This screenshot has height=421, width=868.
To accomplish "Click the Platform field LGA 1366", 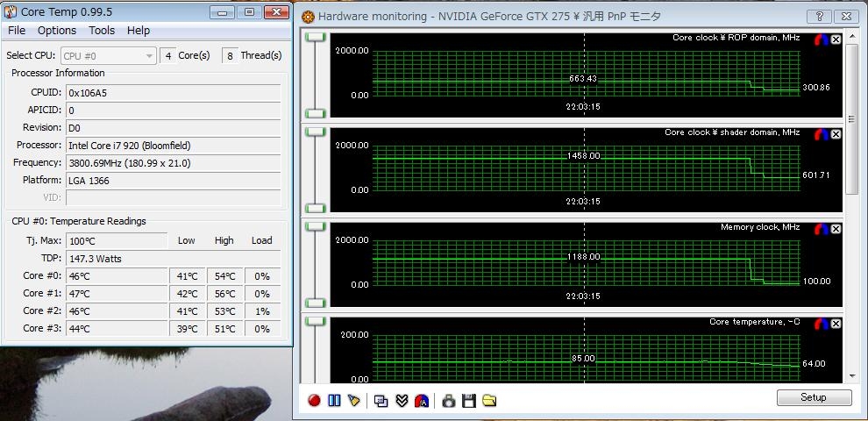I will pyautogui.click(x=174, y=181).
